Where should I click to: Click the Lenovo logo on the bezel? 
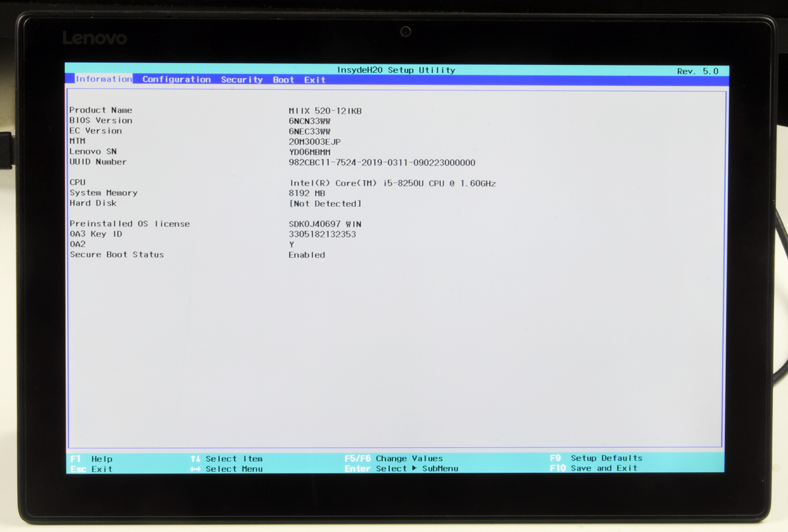point(95,38)
